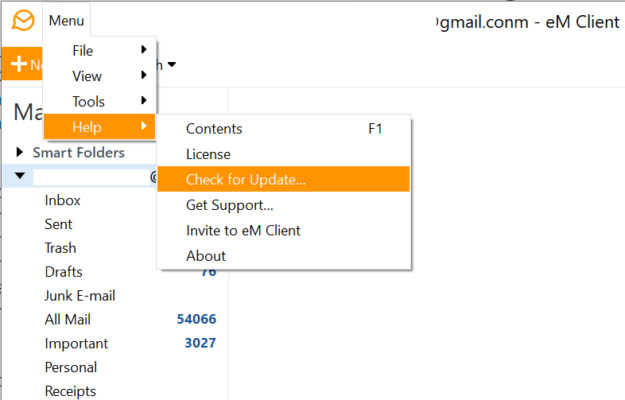The height and width of the screenshot is (400, 625).
Task: Select the All Mail folder
Action: [x=66, y=319]
